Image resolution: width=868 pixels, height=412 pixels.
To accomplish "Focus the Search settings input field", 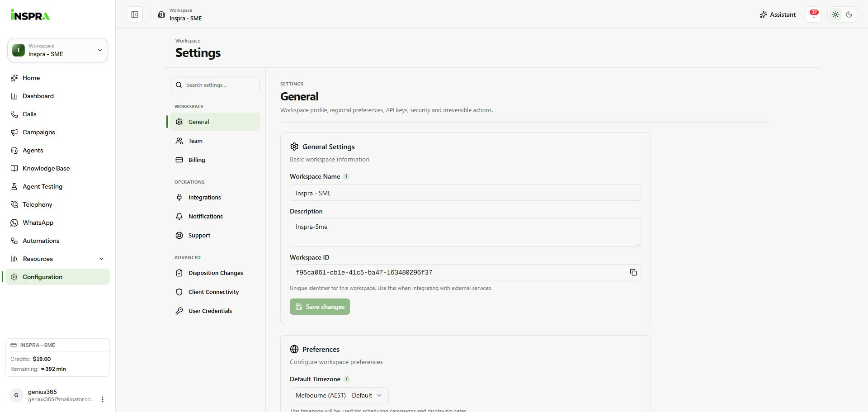I will tap(215, 85).
